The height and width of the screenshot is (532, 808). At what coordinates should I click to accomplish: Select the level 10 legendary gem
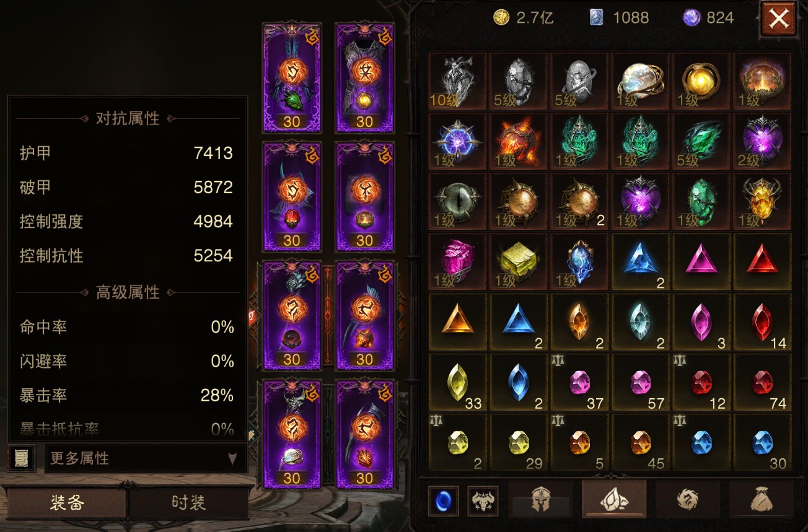tap(457, 81)
